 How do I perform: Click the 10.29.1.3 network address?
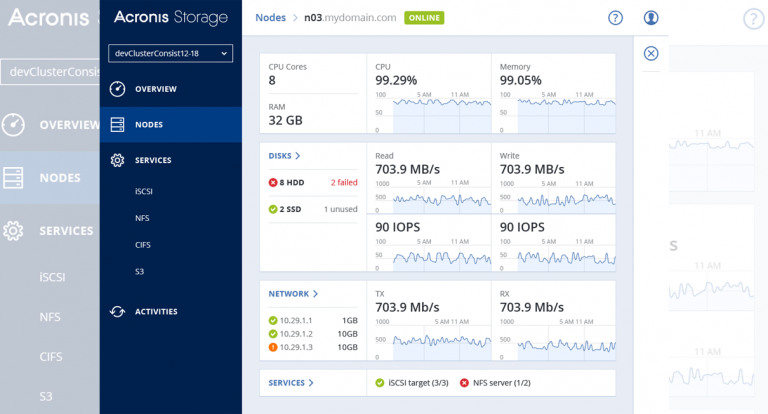point(296,347)
